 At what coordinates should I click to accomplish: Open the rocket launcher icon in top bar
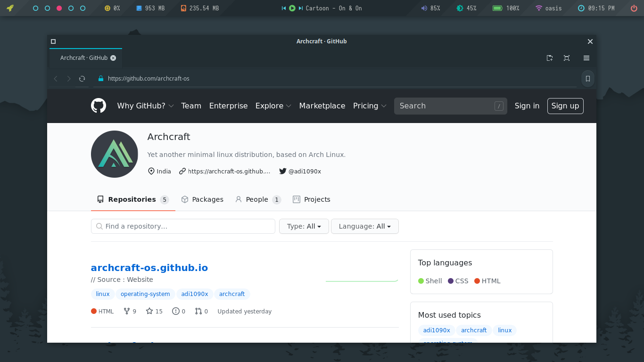coord(10,8)
